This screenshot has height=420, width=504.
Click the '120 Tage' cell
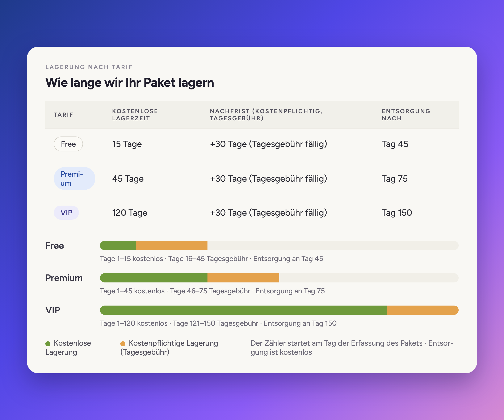pyautogui.click(x=130, y=213)
